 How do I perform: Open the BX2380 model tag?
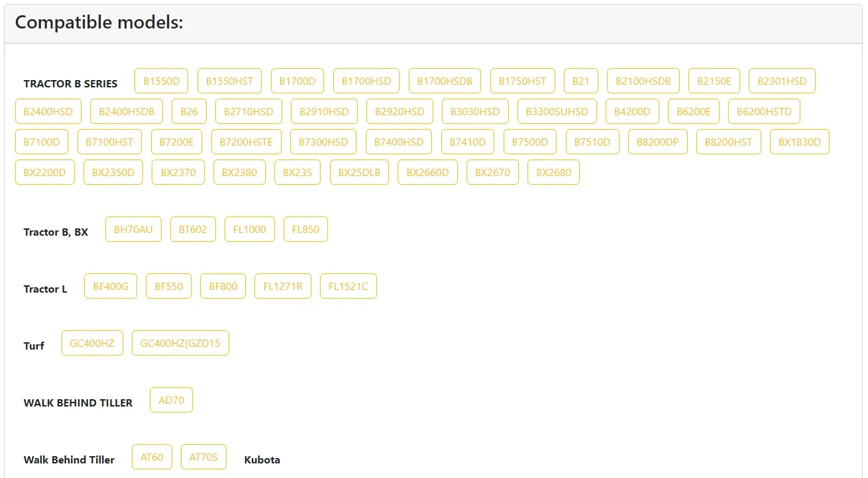tap(240, 172)
